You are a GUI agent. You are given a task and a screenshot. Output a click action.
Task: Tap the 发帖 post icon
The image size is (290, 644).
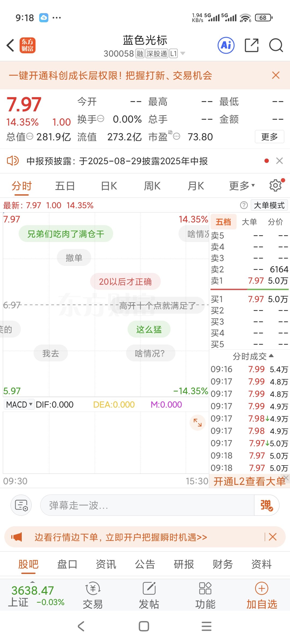point(149,588)
